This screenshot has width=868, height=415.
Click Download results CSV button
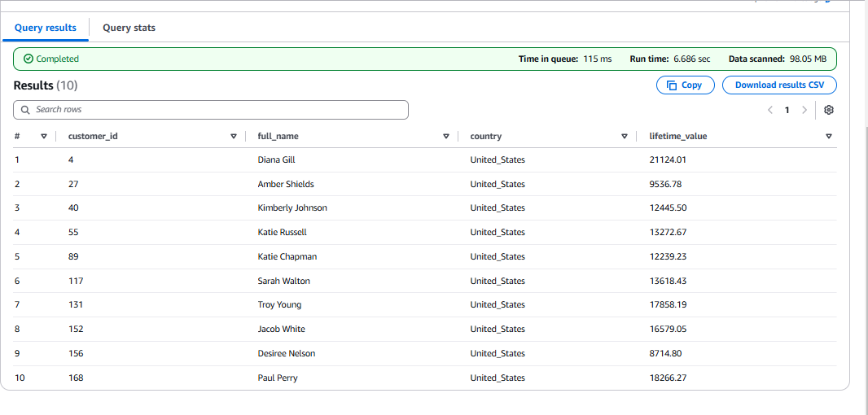(x=779, y=85)
